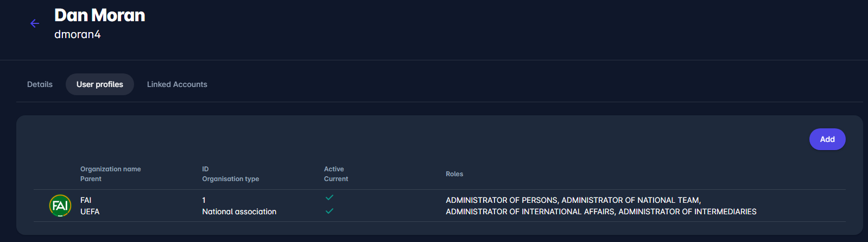Click the Parent column subheader
The height and width of the screenshot is (242, 868).
(91, 179)
